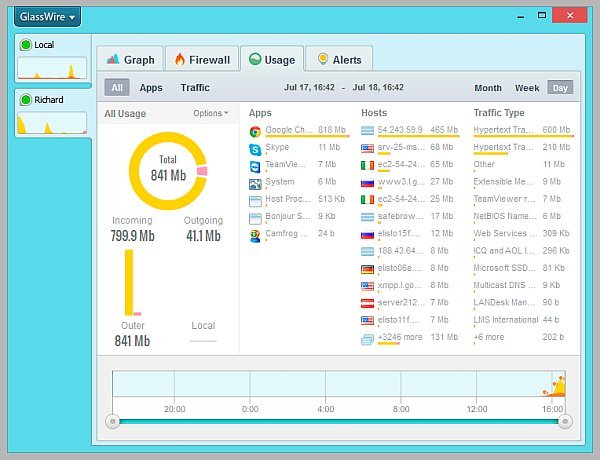Screen dimensions: 600x460
Task: Click flag beside server212 host
Action: pyautogui.click(x=367, y=303)
